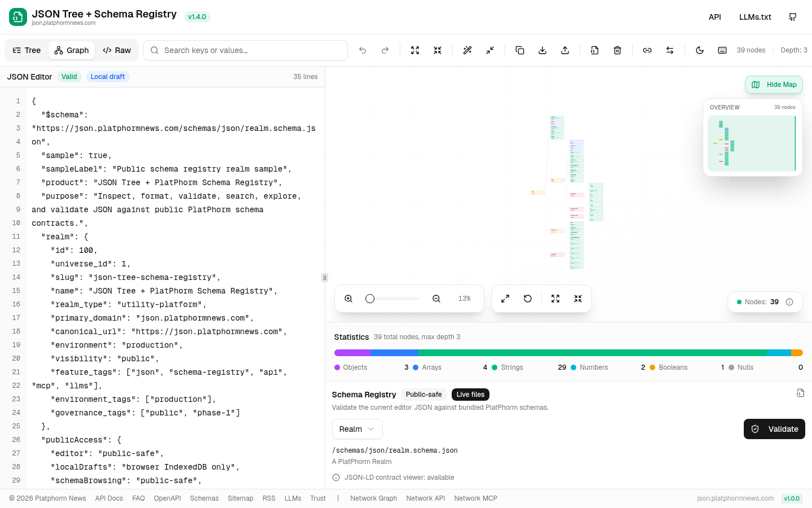Click the swap arrows icon in the toolbar
The width and height of the screenshot is (812, 508).
(670, 50)
